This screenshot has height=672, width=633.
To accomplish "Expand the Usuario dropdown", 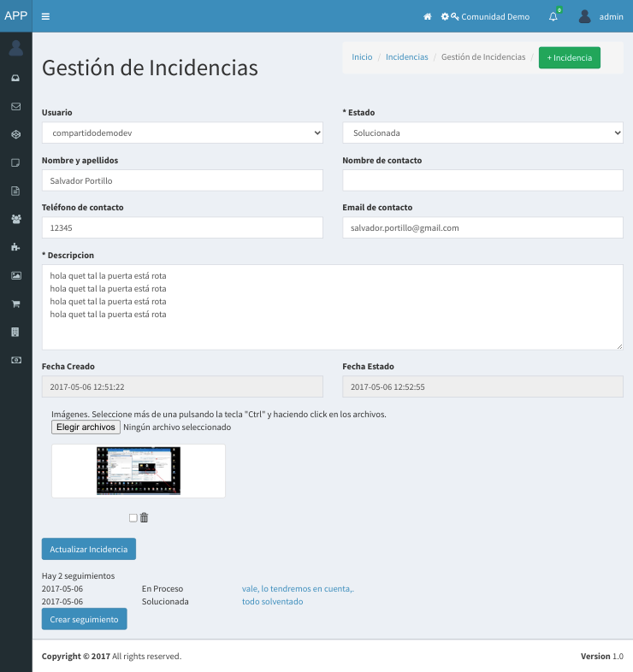I will (182, 133).
